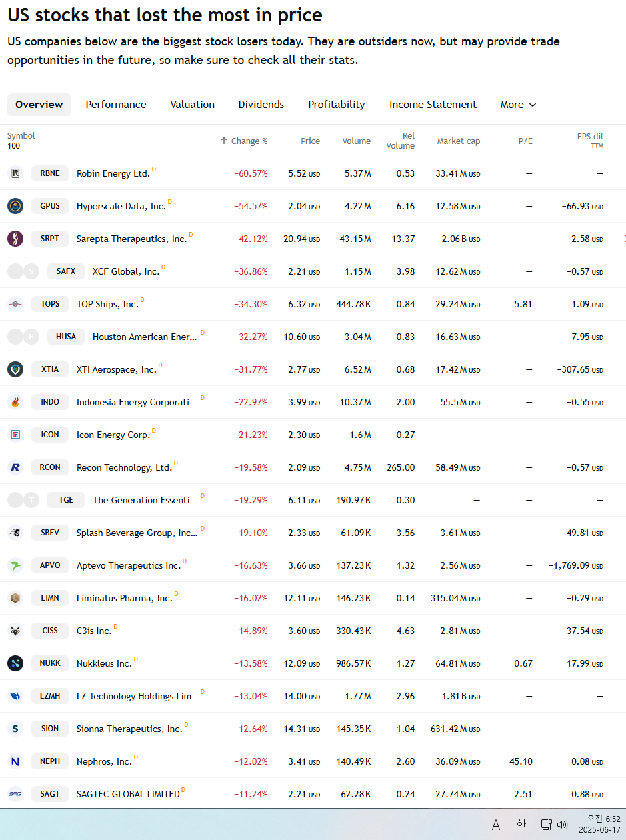Screen dimensions: 626x840
Task: Open the Liminatus Pharma, Inc. link
Action: coord(125,598)
